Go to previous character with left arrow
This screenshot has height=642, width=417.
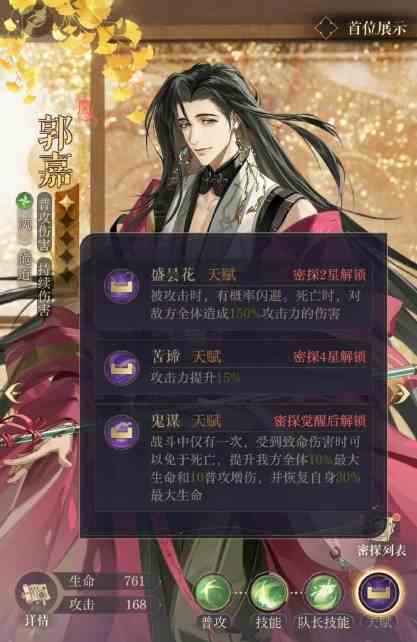[x=14, y=393]
